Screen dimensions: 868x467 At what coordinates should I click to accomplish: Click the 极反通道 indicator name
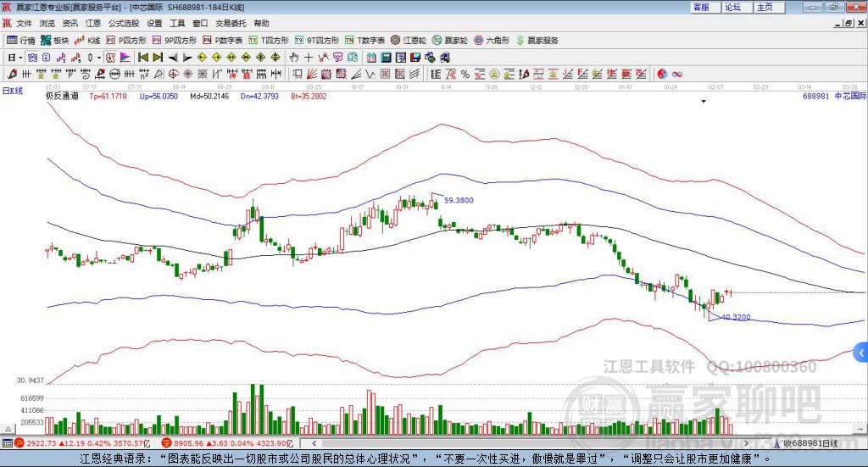point(62,97)
